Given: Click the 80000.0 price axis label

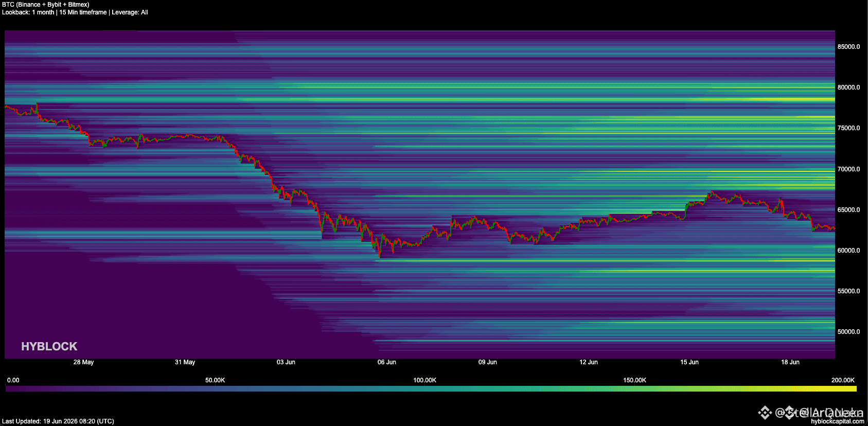Looking at the screenshot, I should click(x=848, y=87).
